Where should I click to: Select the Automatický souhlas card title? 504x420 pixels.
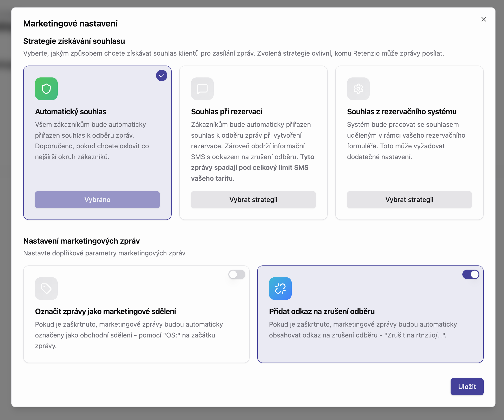pyautogui.click(x=70, y=112)
